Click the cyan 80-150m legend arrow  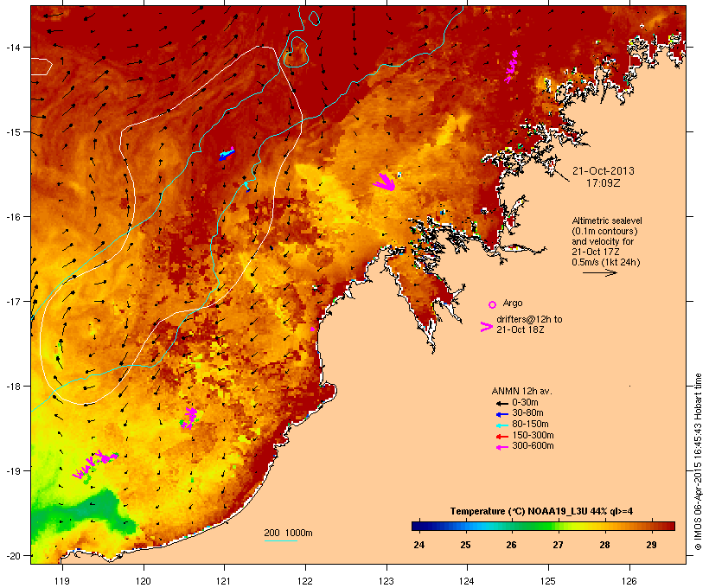tap(501, 425)
